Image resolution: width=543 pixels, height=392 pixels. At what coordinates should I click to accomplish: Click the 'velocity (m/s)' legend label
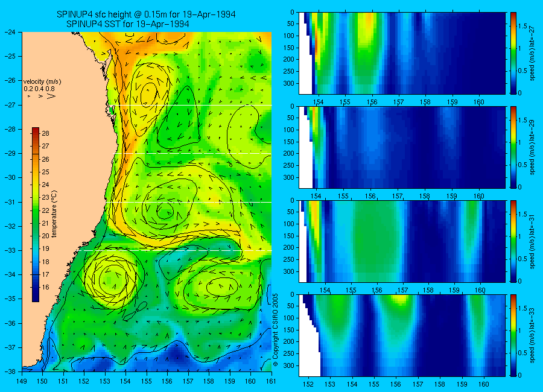42,82
